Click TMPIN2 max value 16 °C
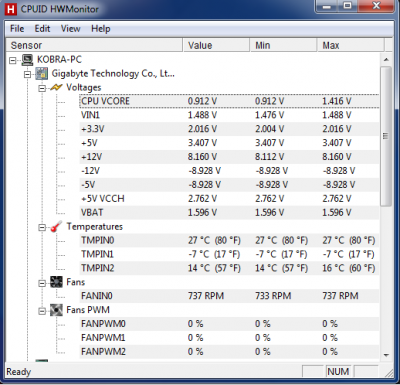This screenshot has height=385, width=400. point(349,268)
